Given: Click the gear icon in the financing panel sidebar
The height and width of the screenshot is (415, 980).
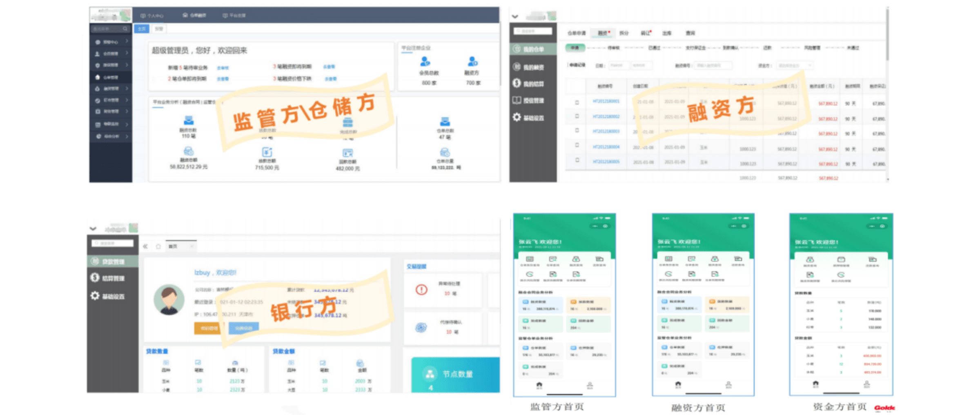Looking at the screenshot, I should 517,118.
